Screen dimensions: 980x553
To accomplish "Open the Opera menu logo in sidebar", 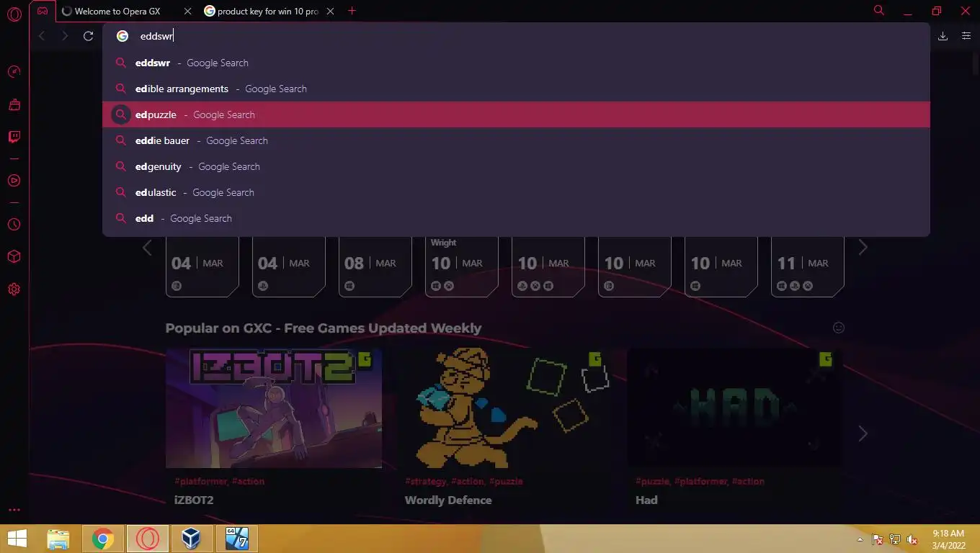I will [14, 14].
